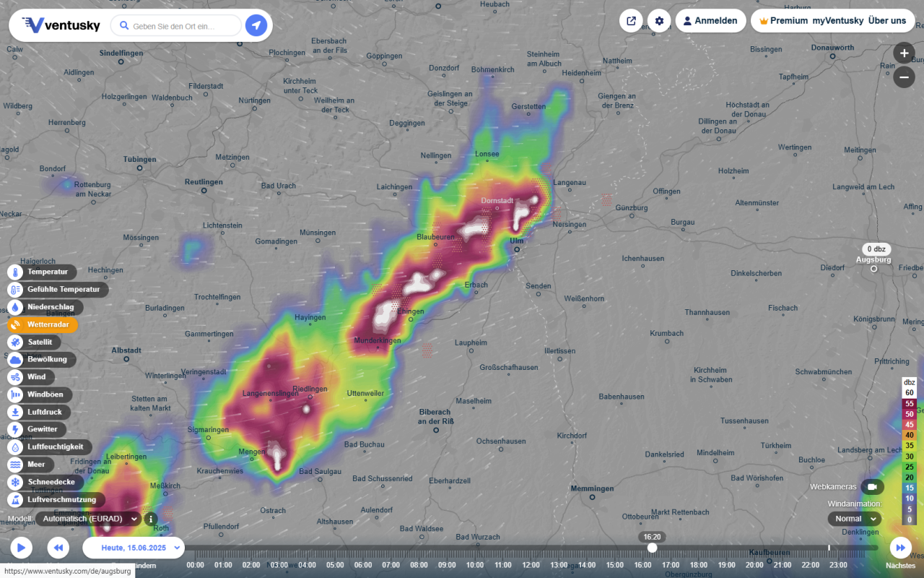924x578 pixels.
Task: Click the Anmelden login button
Action: (710, 21)
